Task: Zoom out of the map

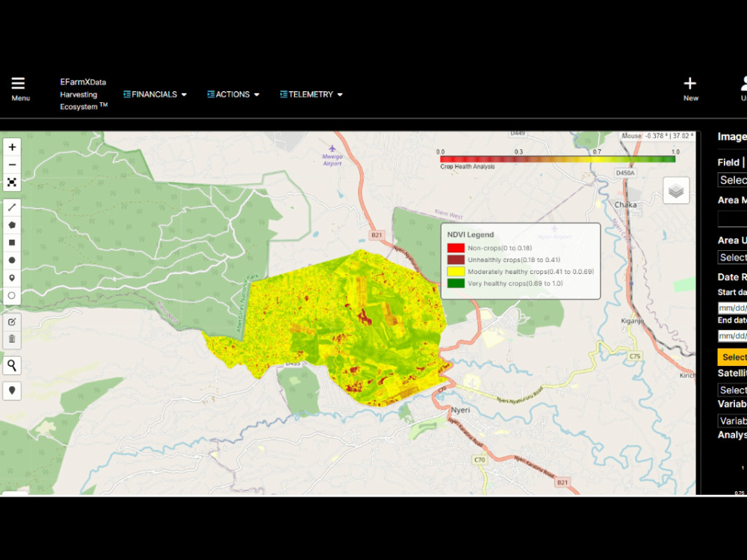Action: pyautogui.click(x=12, y=165)
